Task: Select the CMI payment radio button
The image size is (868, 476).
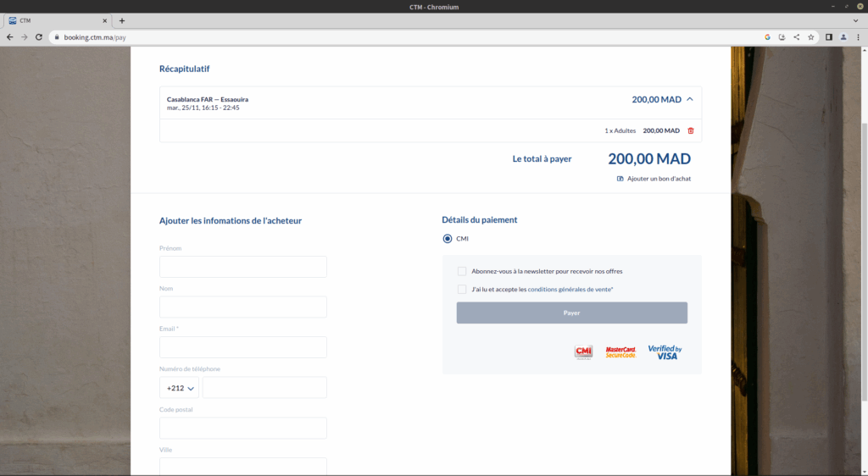Action: (448, 239)
